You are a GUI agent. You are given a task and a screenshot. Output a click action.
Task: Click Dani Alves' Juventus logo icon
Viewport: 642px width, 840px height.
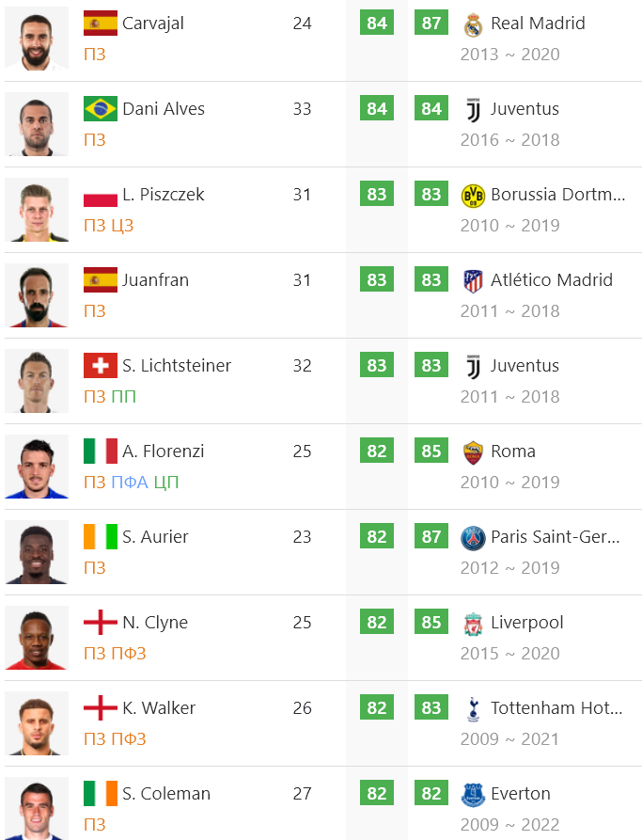(473, 109)
